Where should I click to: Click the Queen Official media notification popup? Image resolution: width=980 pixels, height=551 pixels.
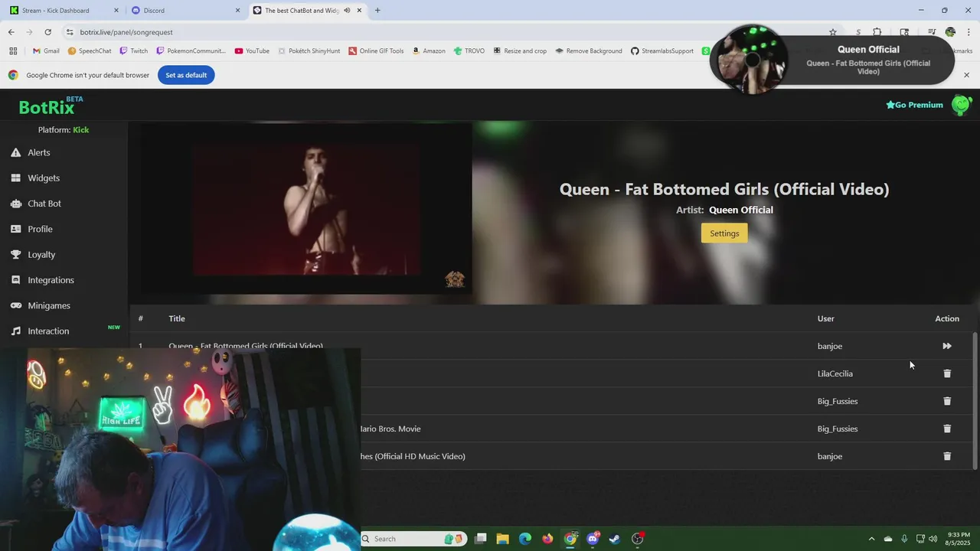832,60
